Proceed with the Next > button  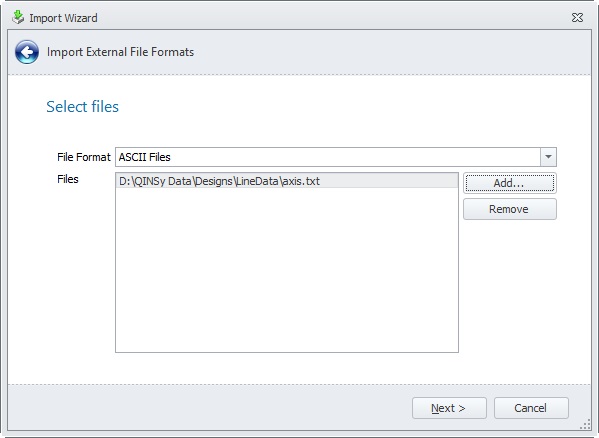449,408
